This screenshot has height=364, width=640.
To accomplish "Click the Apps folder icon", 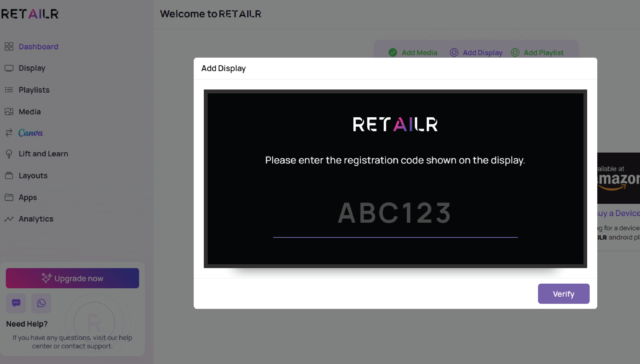I will [9, 197].
